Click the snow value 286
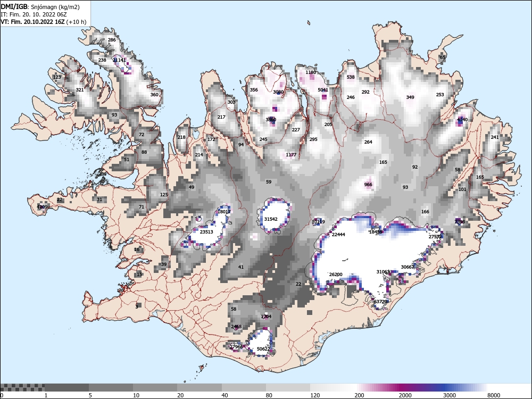The width and height of the screenshot is (532, 399). [112, 40]
